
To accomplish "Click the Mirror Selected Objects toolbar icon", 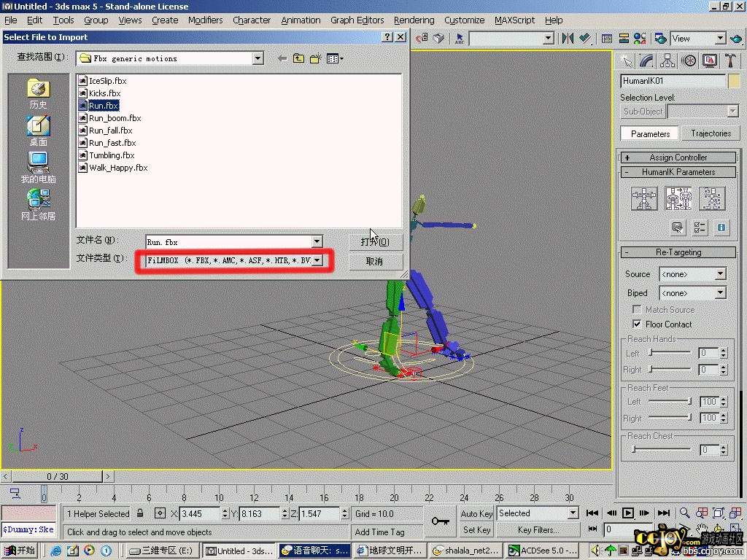I will pos(568,38).
